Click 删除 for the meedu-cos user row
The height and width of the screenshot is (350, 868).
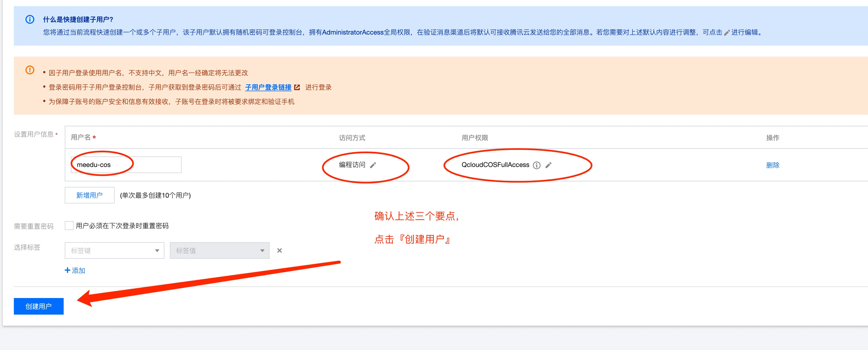click(x=773, y=165)
